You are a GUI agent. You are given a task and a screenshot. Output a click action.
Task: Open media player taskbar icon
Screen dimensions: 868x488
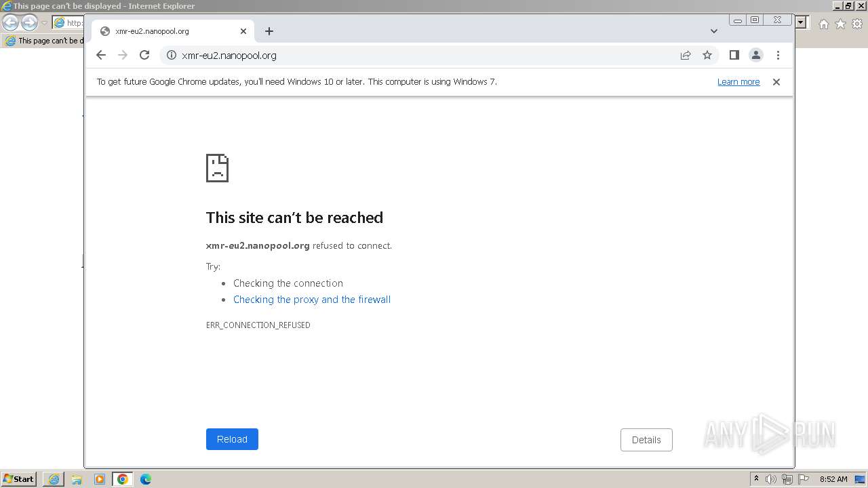100,479
